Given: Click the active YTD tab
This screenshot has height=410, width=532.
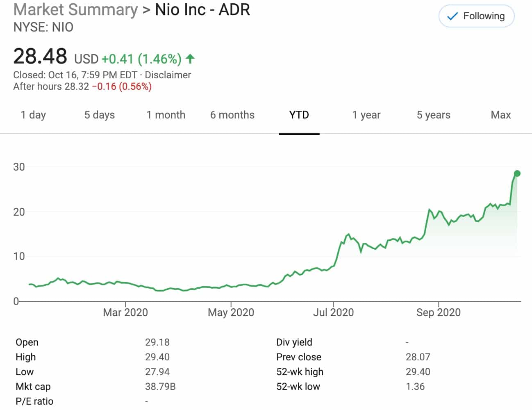Looking at the screenshot, I should [x=299, y=115].
